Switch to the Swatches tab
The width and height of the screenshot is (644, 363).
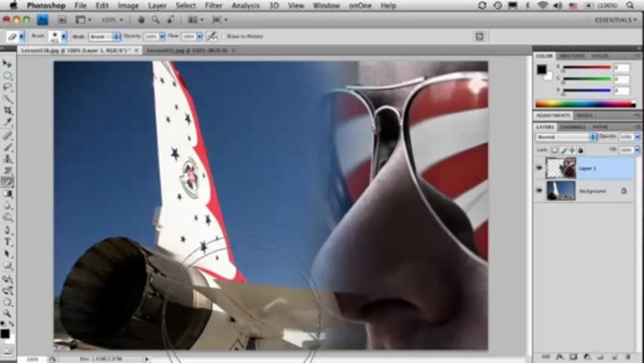(x=573, y=55)
